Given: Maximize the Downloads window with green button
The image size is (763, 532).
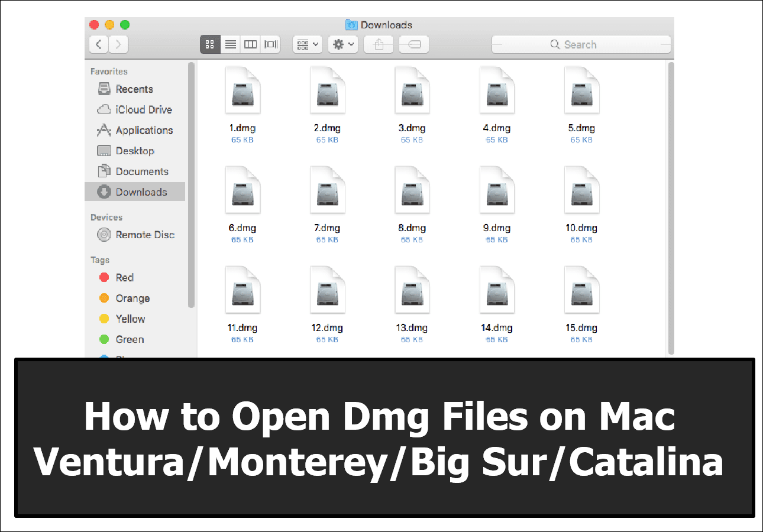Looking at the screenshot, I should click(x=125, y=25).
